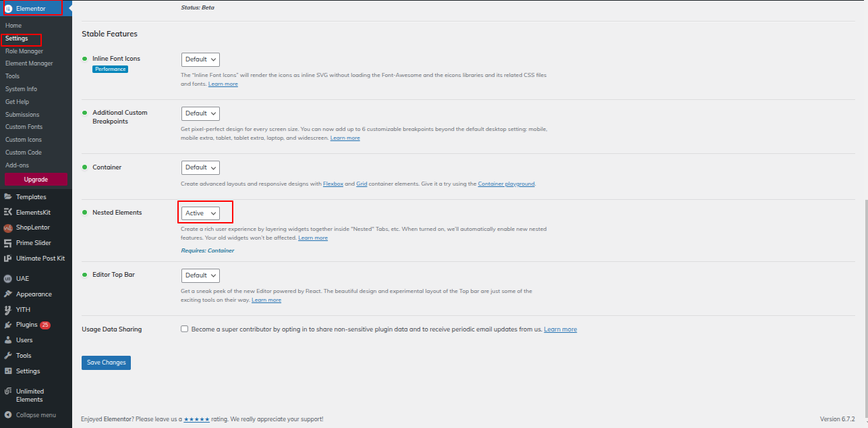
Task: Open Add-ons submenu item
Action: coord(17,165)
